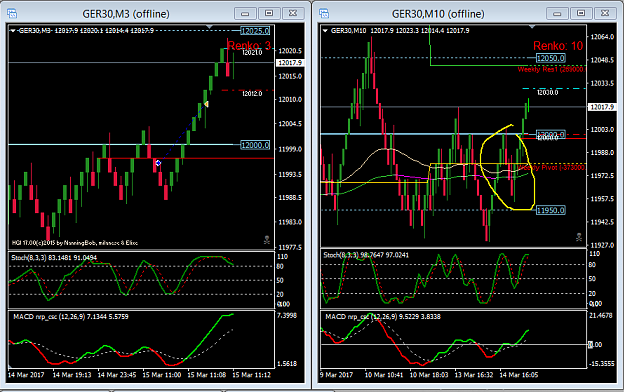Click the skull icon in the M3 chart
Screen dimensions: 625x392
click(x=267, y=240)
